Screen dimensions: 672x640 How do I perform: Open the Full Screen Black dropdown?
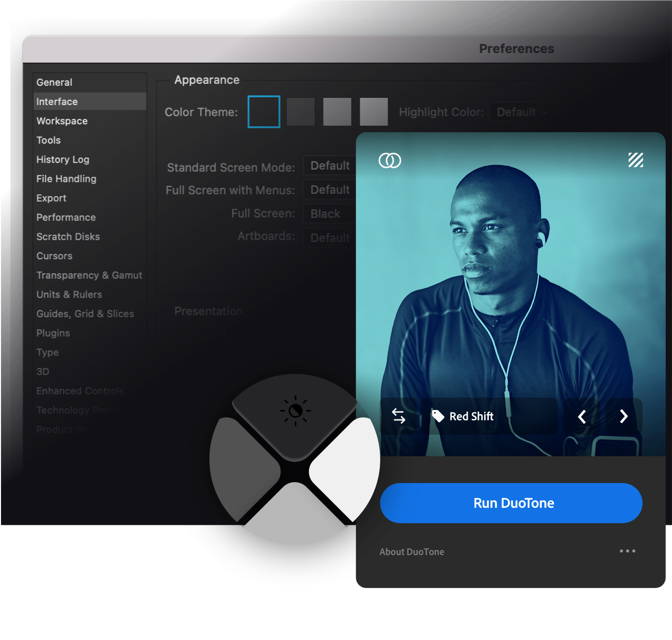pos(330,214)
